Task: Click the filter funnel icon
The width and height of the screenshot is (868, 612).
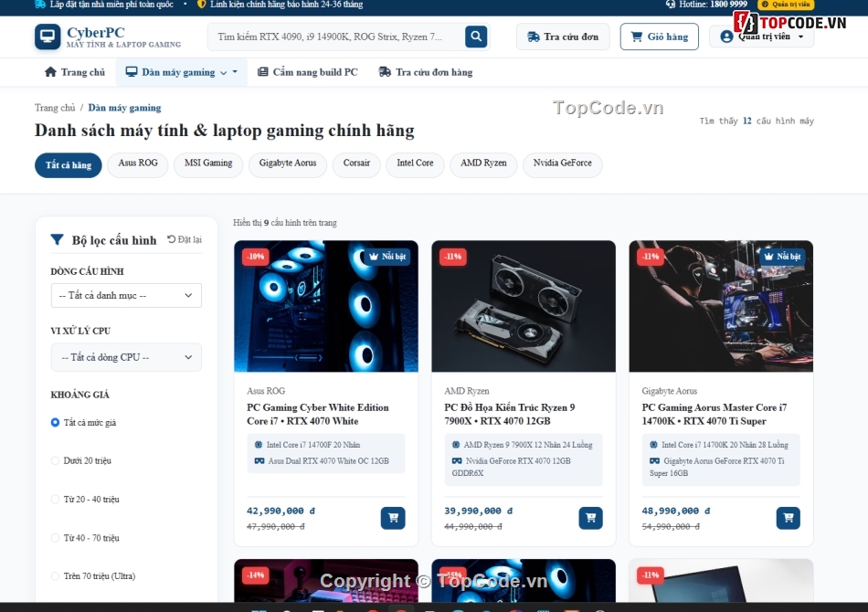Action: pos(57,239)
